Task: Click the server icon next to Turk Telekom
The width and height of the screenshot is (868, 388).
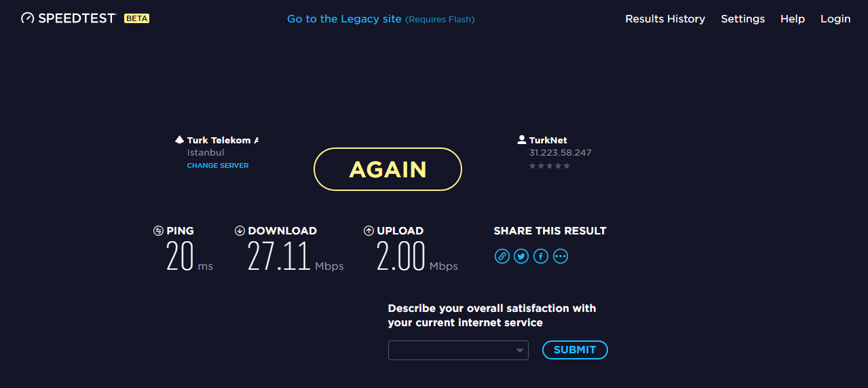Action: (x=179, y=140)
